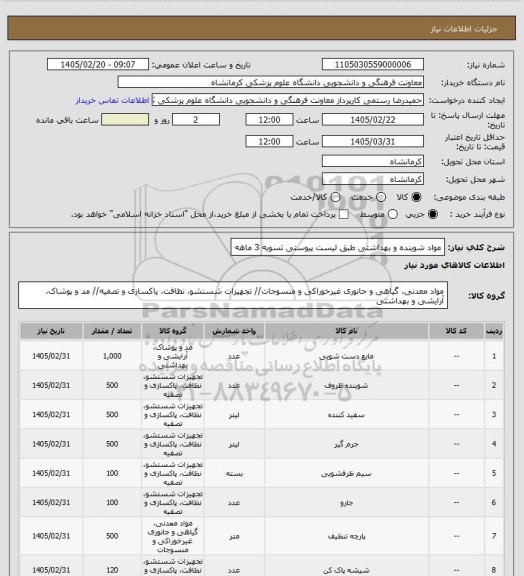
Task: Select the خدمت radio button
Action: coord(381,197)
